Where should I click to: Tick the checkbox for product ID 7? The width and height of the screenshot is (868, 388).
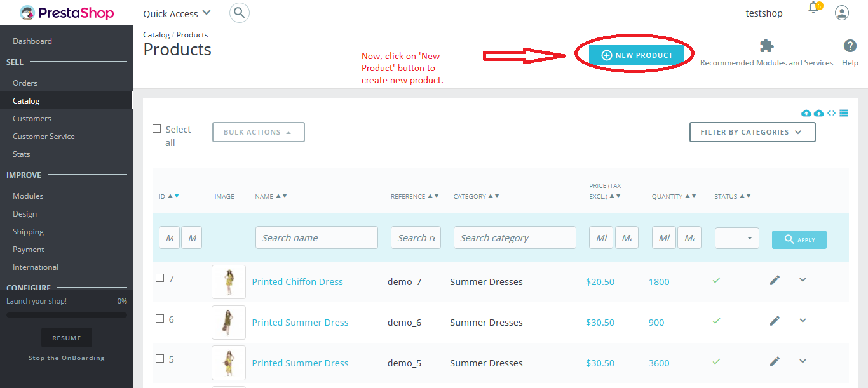click(x=160, y=278)
